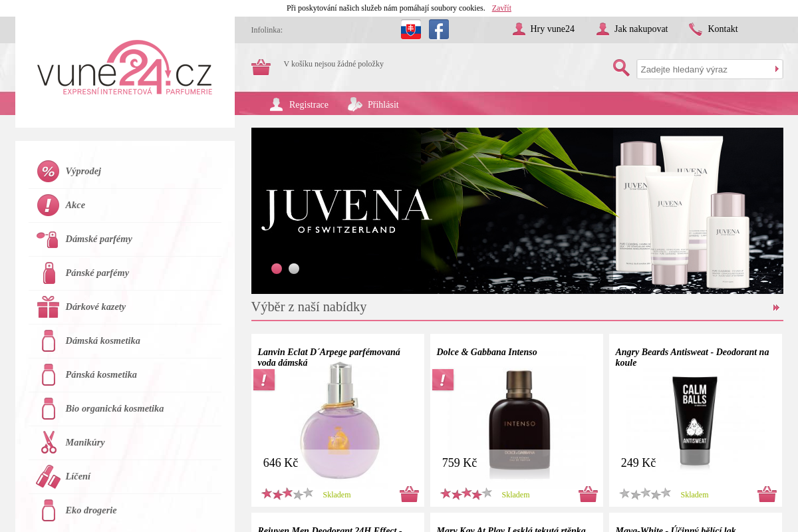Click the Dámské parfémy perfume atomizer icon
The image size is (798, 532).
(48, 239)
